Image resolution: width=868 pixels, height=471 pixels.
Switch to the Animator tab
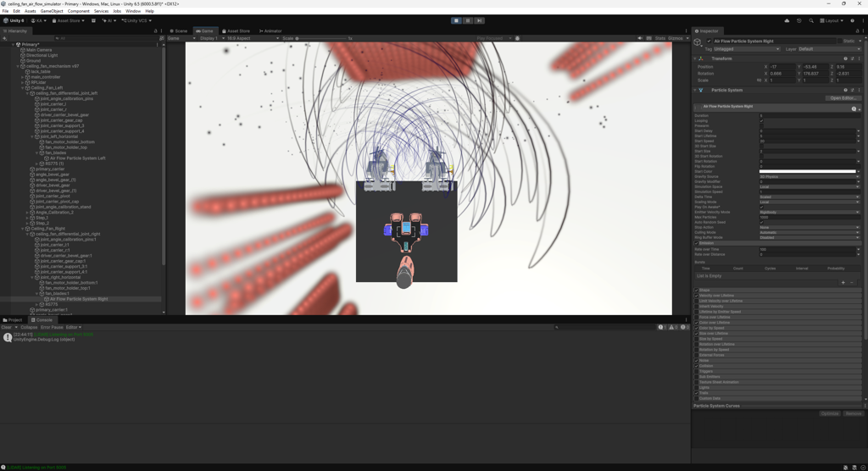[270, 31]
